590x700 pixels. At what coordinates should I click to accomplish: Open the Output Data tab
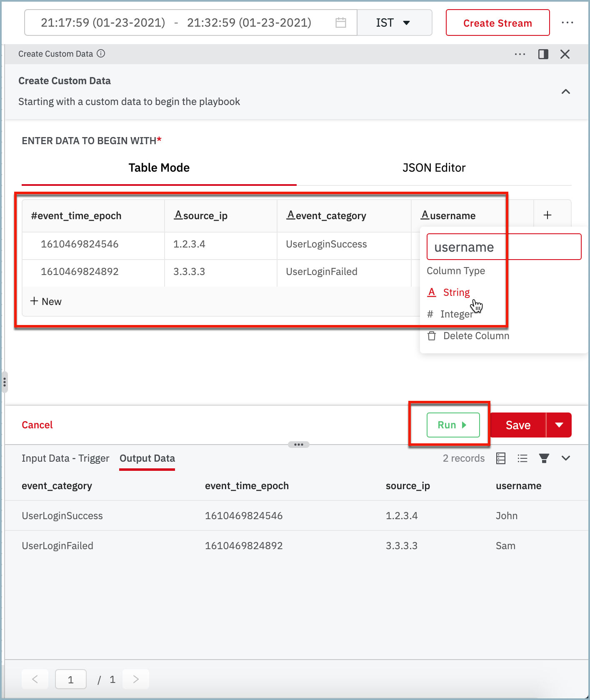pyautogui.click(x=147, y=458)
